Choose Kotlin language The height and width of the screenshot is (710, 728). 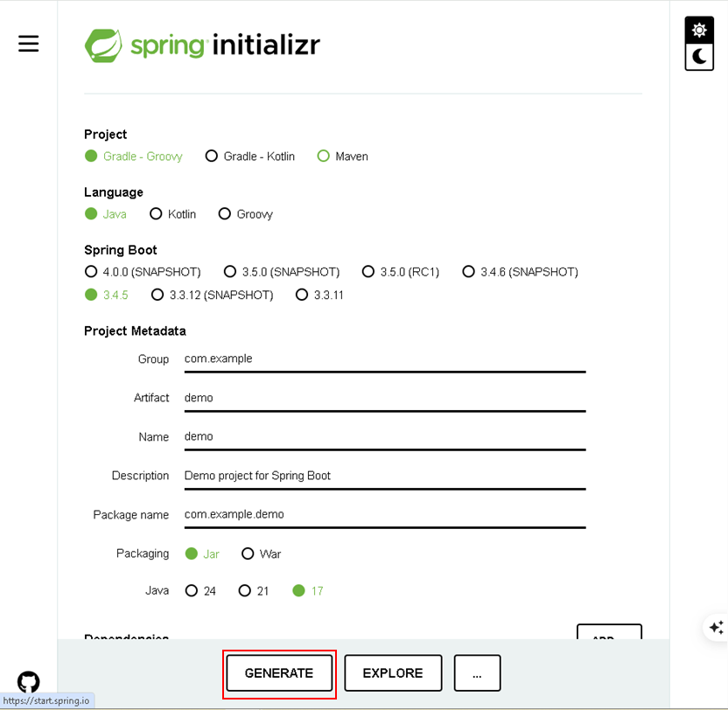172,214
